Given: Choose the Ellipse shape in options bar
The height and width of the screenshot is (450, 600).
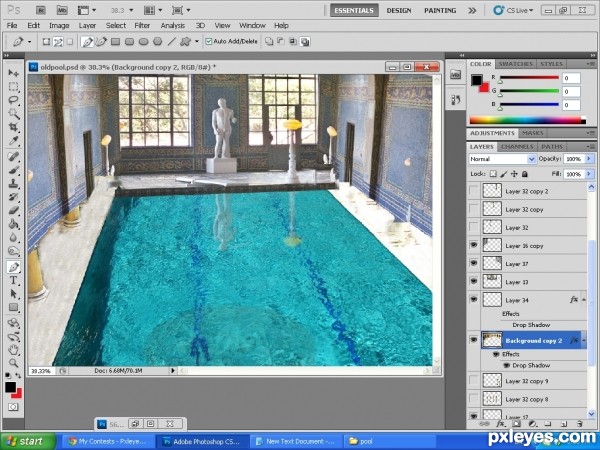Looking at the screenshot, I should [143, 41].
